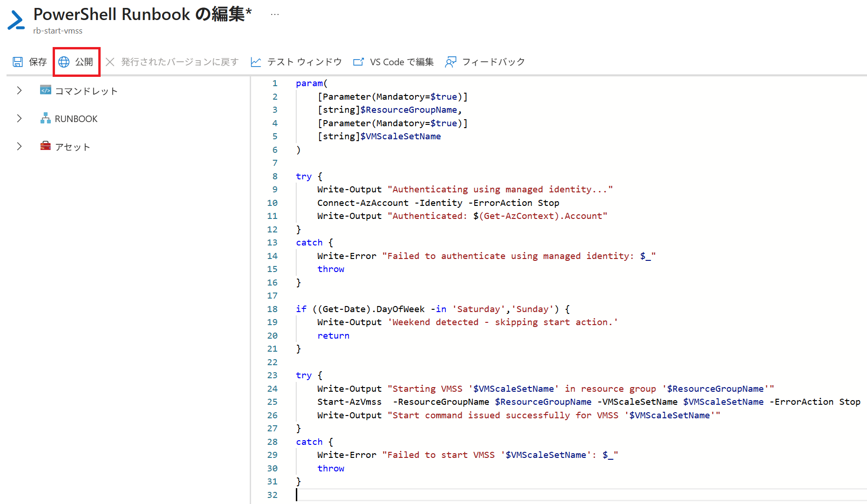Click 'catch' keyword on line 28
The image size is (867, 504).
click(x=309, y=442)
